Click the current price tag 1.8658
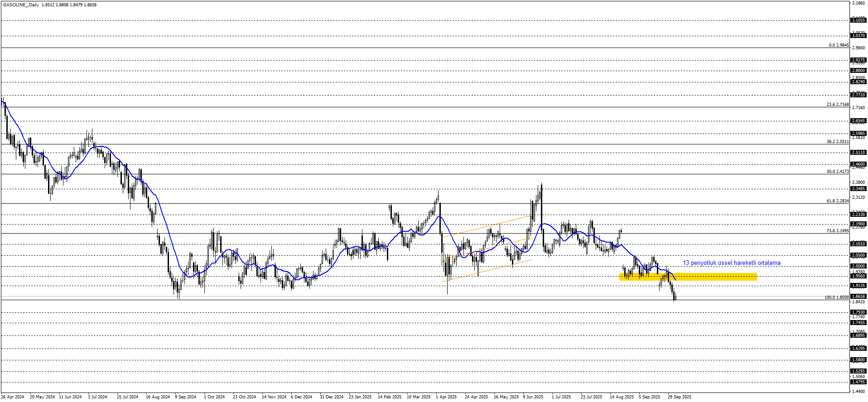868x402 pixels. [x=858, y=297]
